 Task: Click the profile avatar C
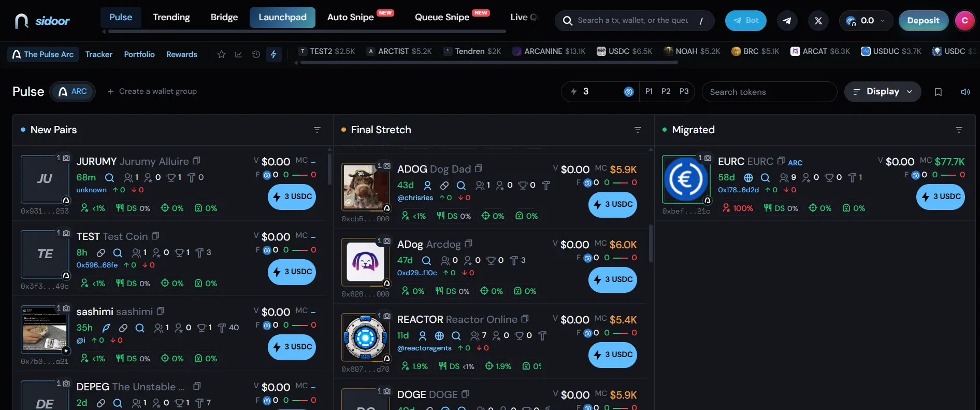tap(964, 21)
